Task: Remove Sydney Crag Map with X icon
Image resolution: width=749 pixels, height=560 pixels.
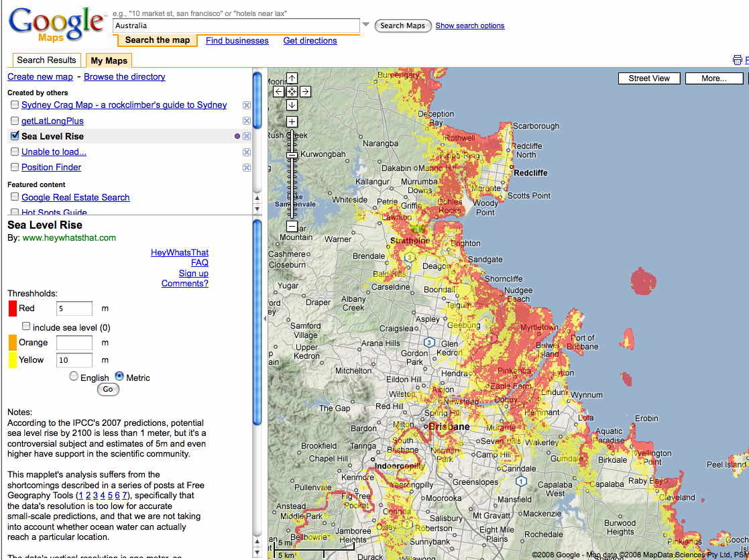Action: [x=247, y=105]
